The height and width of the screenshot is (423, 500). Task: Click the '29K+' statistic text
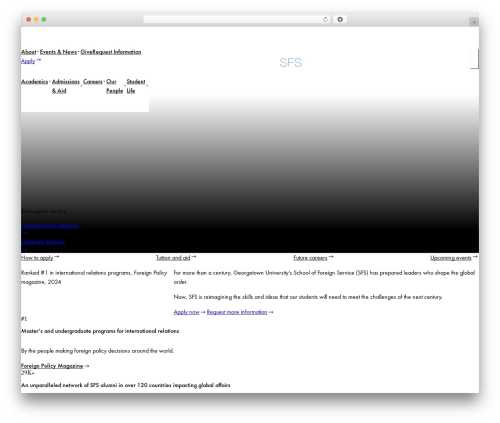[x=28, y=373]
